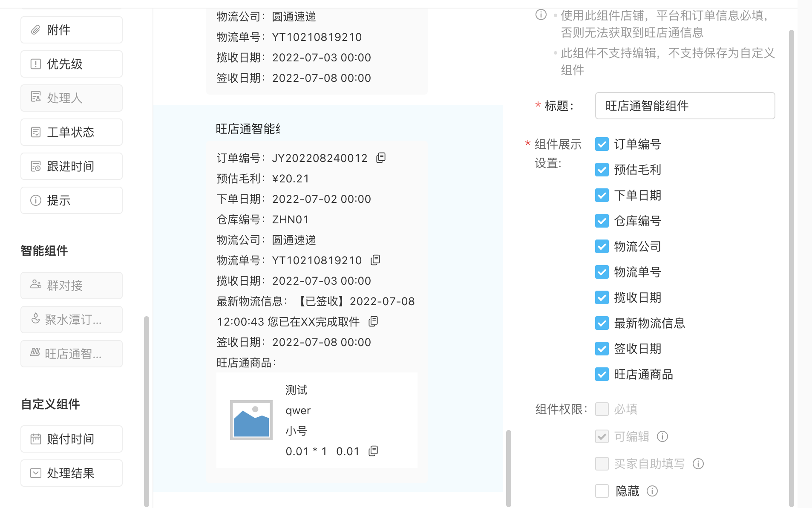Add the 赔付时间 custom component
Viewport: 812px width, 508px height.
tap(72, 439)
